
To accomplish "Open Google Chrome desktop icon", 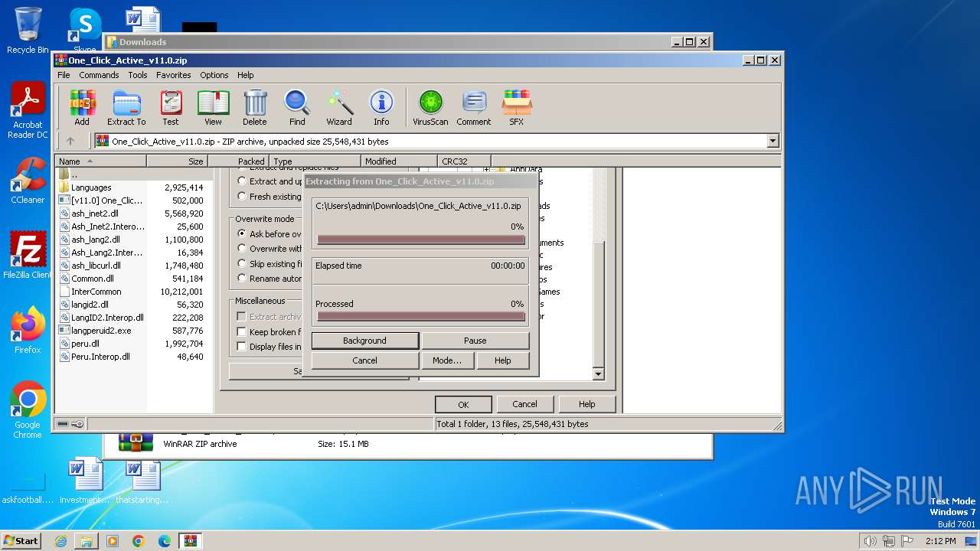I will coord(28,410).
